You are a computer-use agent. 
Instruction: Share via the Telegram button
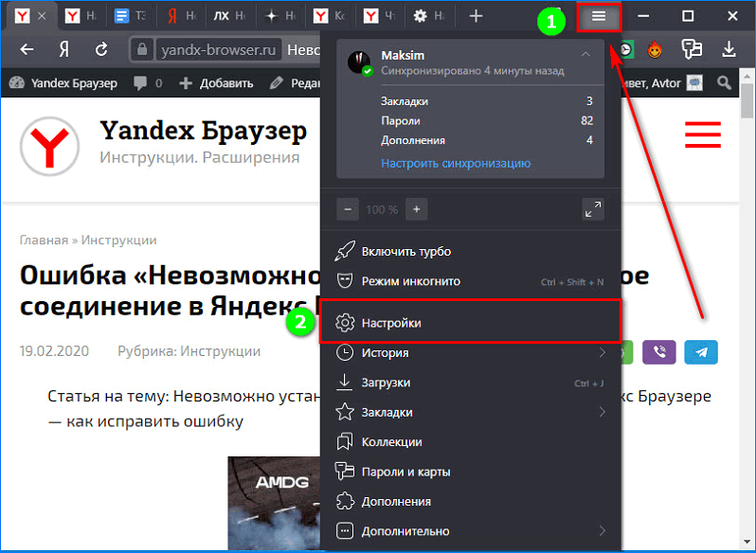701,352
